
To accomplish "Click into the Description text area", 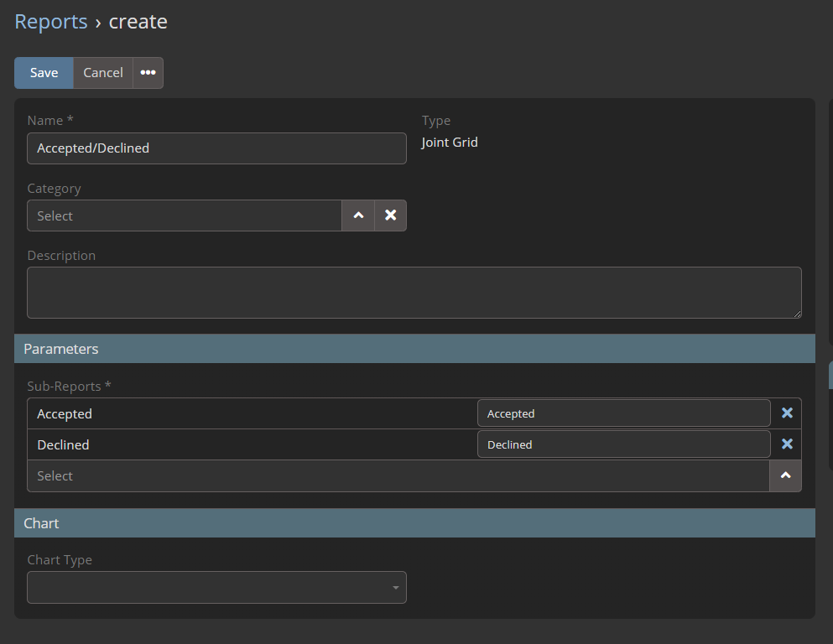I will coord(414,293).
